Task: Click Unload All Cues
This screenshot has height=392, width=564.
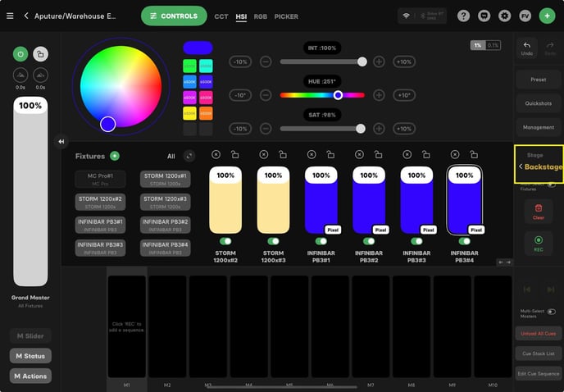Action: tap(539, 334)
